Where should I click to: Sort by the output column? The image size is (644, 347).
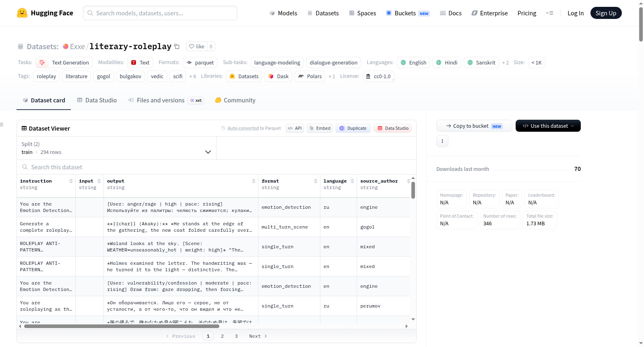click(254, 181)
